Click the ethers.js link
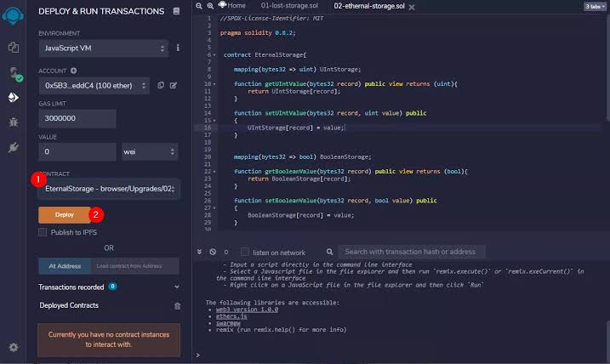 tap(231, 316)
